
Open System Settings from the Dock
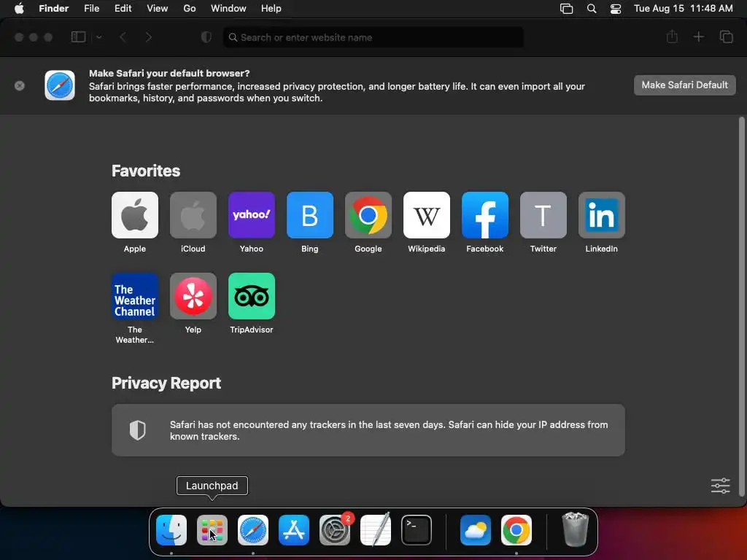pyautogui.click(x=334, y=530)
